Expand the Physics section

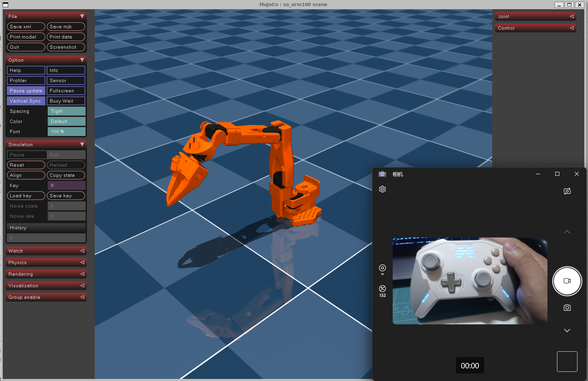(46, 262)
